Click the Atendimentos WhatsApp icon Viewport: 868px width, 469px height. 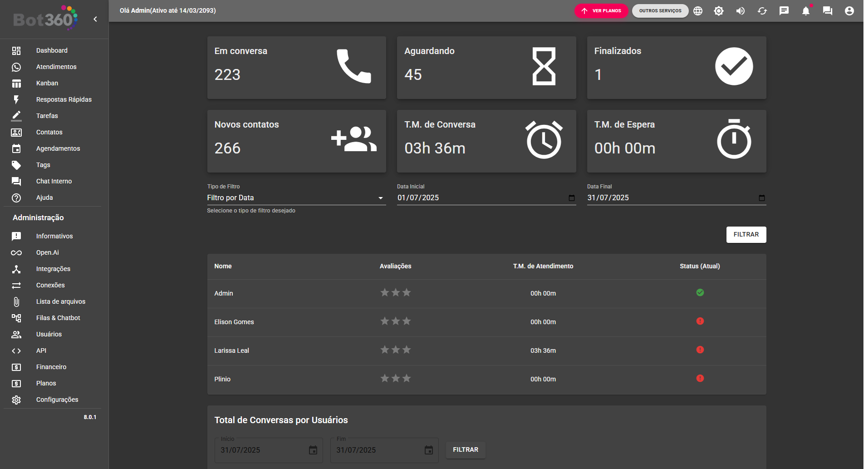coord(16,67)
